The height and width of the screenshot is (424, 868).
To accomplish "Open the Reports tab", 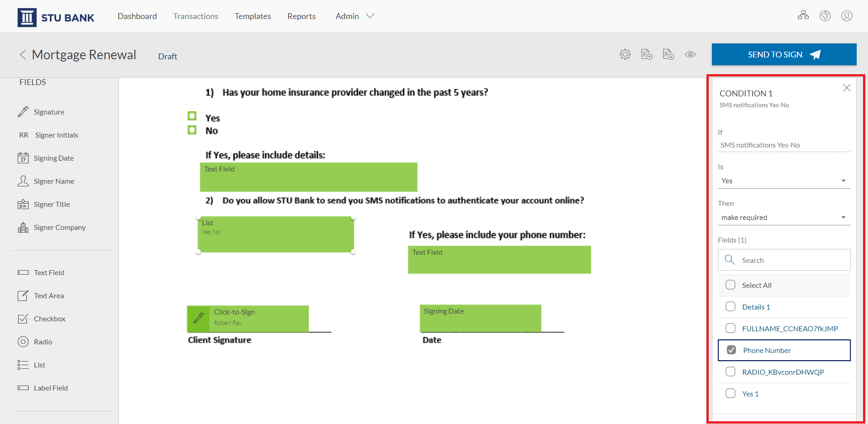I will coord(302,16).
